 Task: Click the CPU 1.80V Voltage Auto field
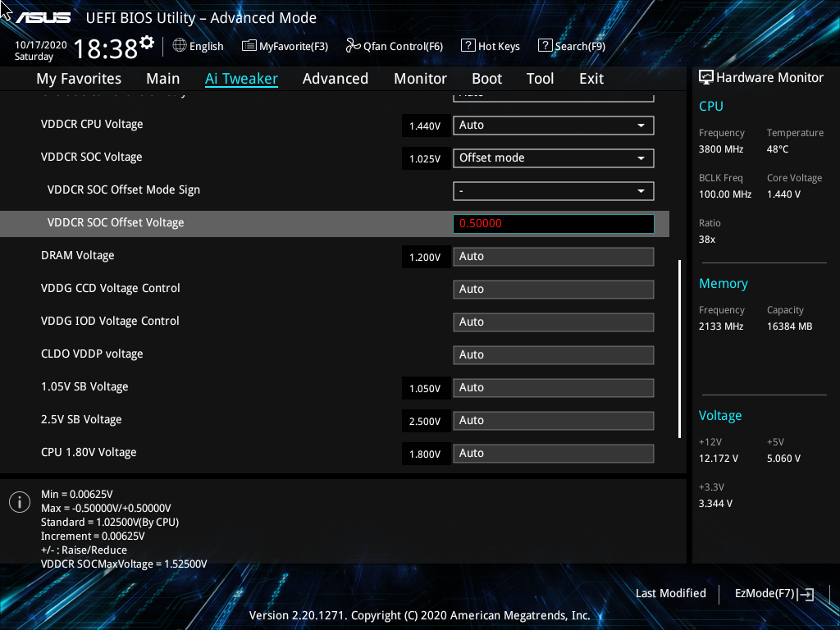click(554, 453)
